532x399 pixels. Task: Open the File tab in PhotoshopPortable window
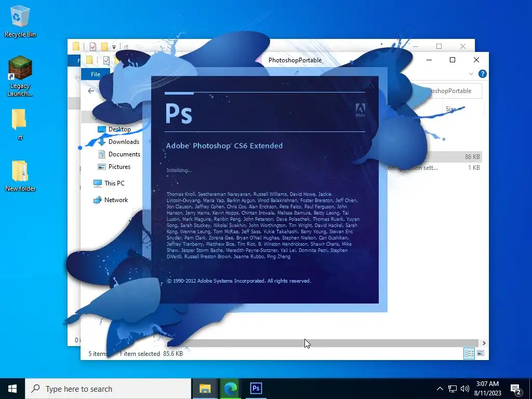click(x=96, y=74)
